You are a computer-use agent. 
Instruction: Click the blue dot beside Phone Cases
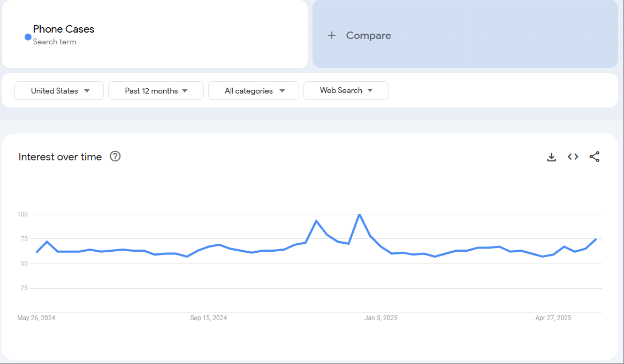coord(27,37)
